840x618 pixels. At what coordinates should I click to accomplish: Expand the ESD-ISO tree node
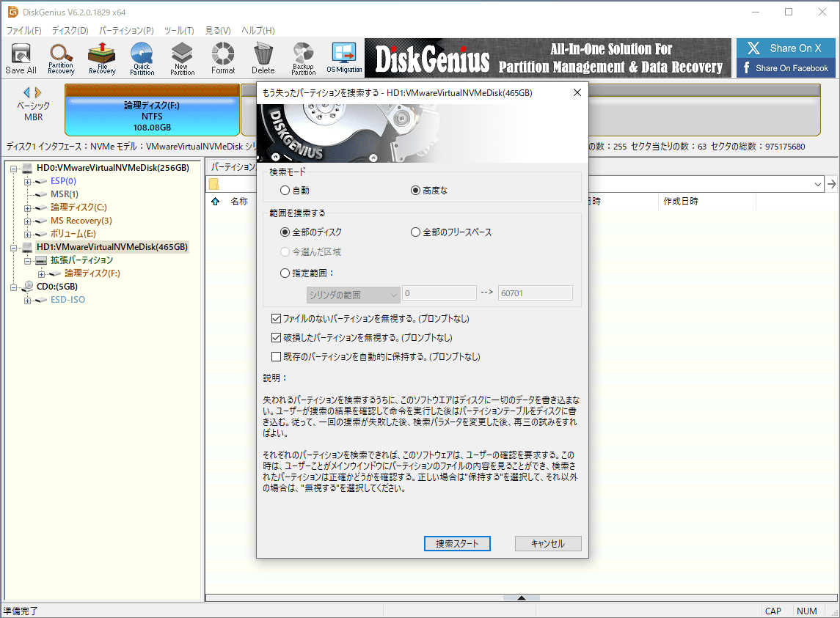click(x=27, y=301)
